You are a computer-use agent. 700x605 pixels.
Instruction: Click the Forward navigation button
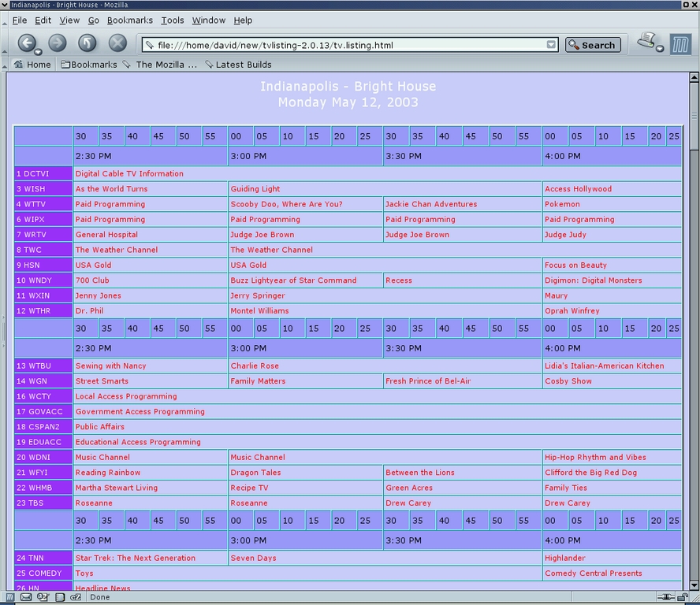click(58, 43)
